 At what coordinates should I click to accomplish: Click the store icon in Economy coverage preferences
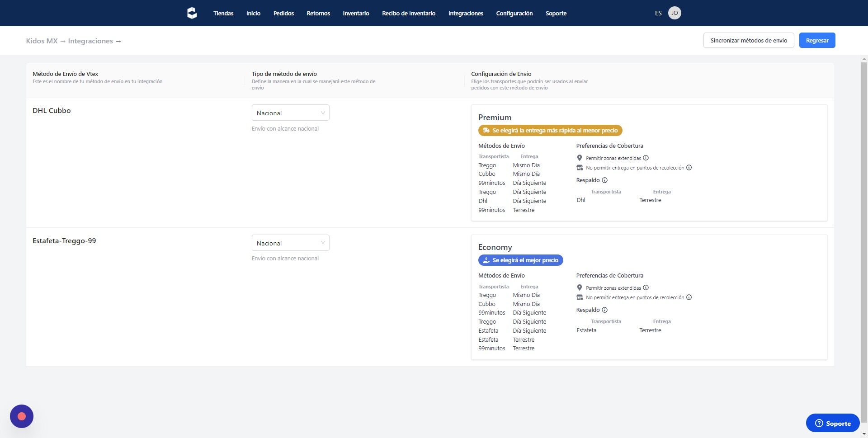tap(580, 297)
